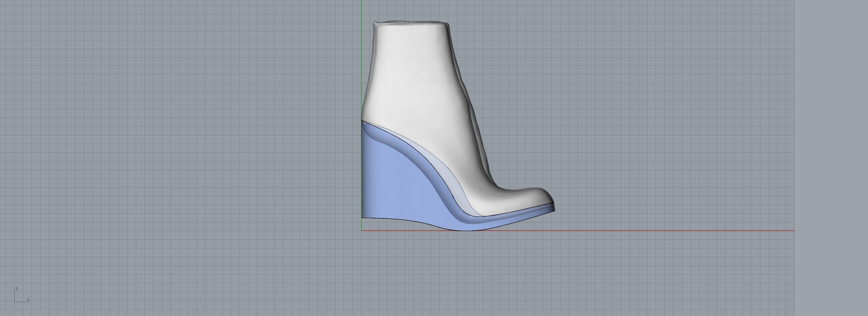868x316 pixels.
Task: Click the origin where red and green axes meet
Action: click(362, 231)
